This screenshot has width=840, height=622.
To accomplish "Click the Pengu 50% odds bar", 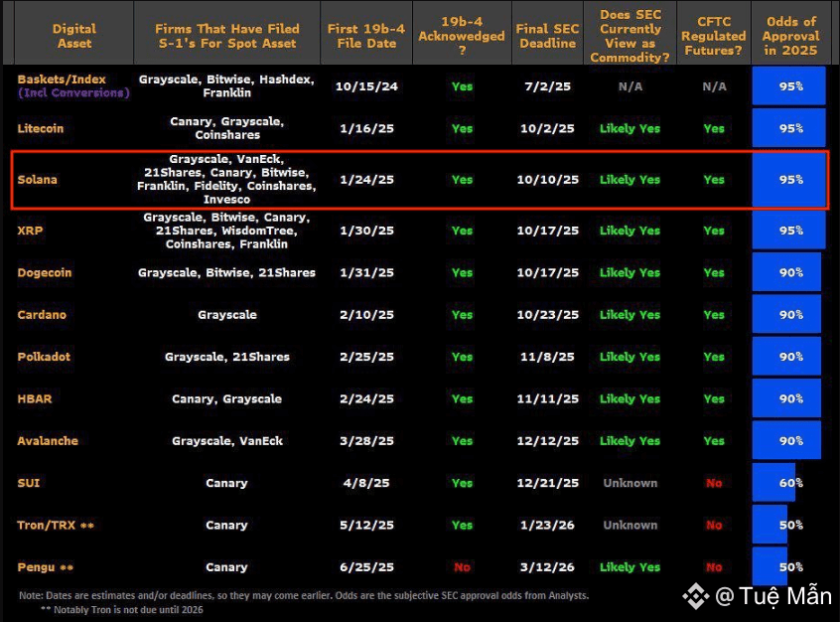I will point(770,566).
